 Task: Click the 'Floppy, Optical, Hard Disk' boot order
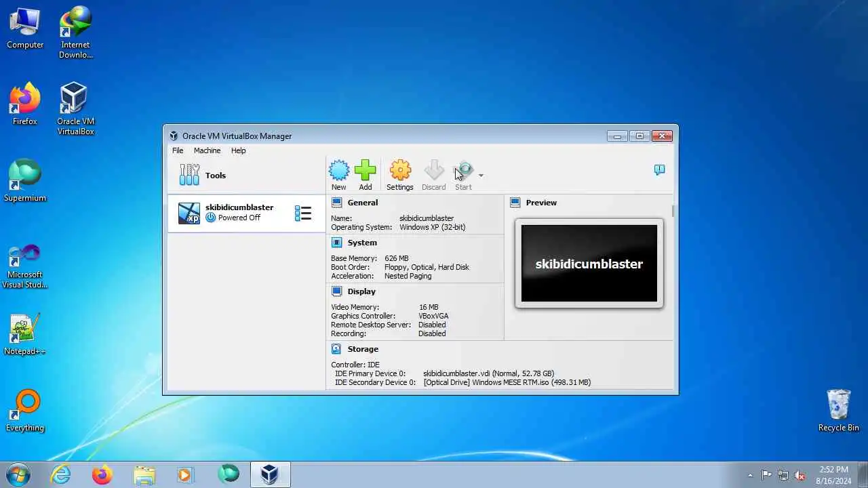[427, 267]
